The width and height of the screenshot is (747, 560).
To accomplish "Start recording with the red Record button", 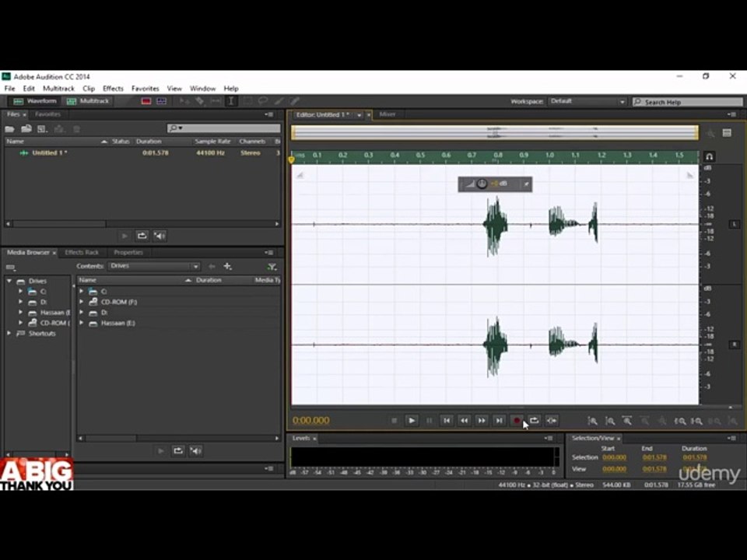I will 517,421.
